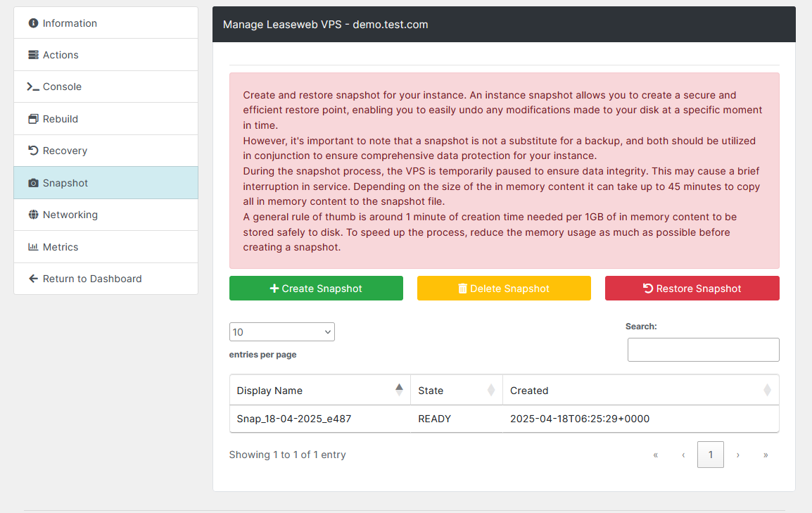Viewport: 812px width, 513px height.
Task: Create a new snapshot with the green button
Action: 316,289
